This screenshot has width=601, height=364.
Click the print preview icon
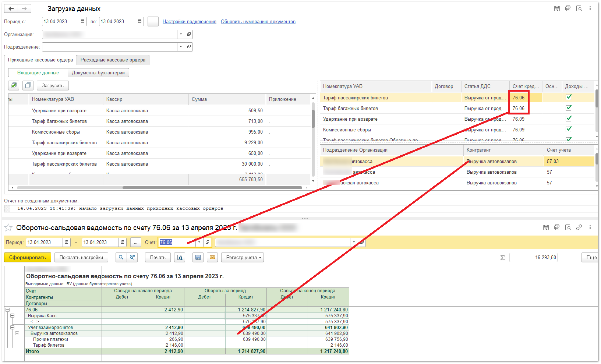point(180,257)
